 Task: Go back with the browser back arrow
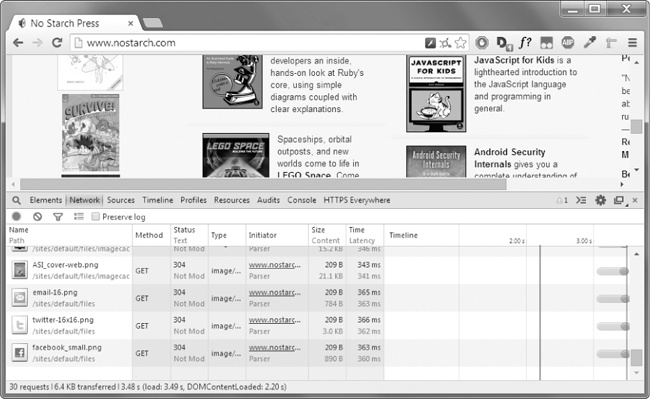click(18, 43)
